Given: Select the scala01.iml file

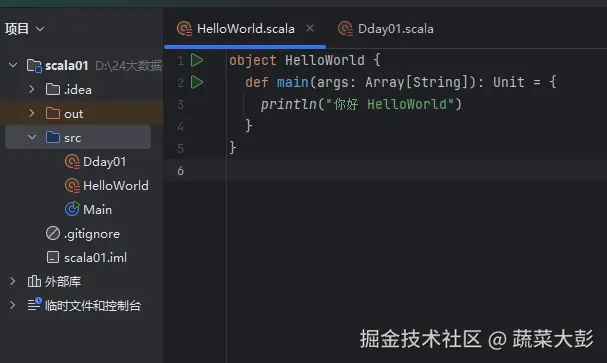Looking at the screenshot, I should (x=95, y=258).
